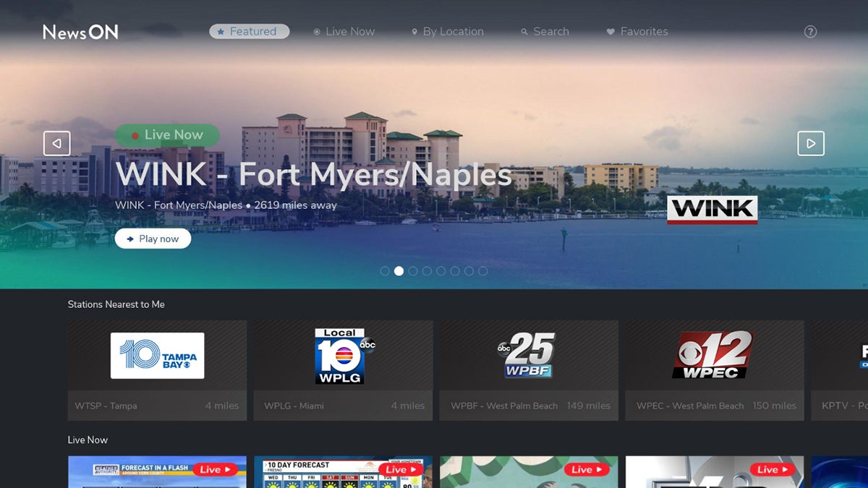868x488 pixels.
Task: Select the WPBF 25 station logo
Action: coord(529,356)
